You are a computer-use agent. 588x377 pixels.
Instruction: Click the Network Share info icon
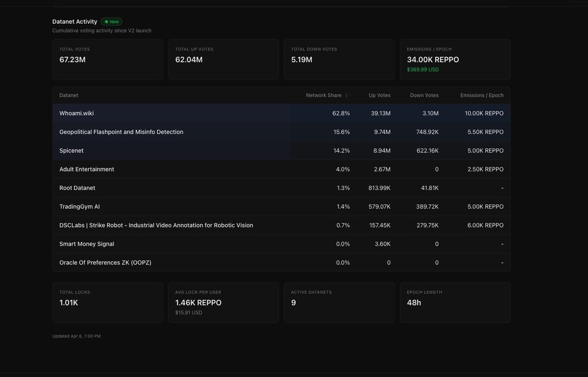point(346,95)
